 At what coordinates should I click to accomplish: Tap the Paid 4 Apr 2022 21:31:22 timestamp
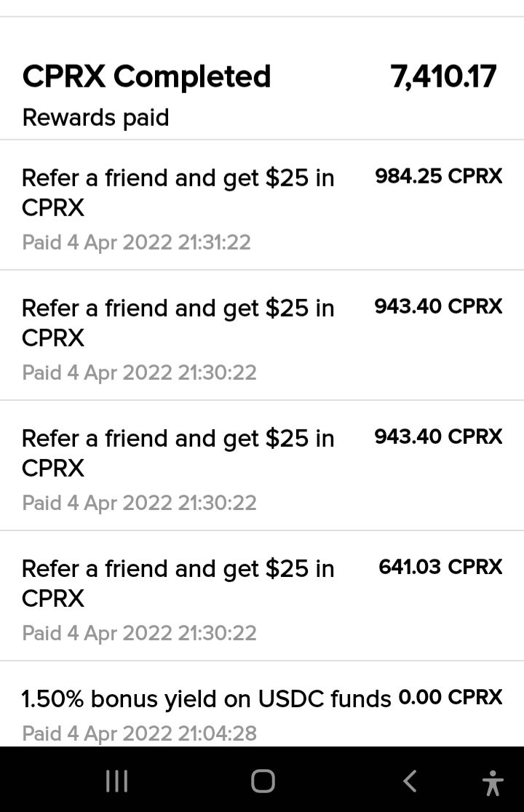coord(136,242)
